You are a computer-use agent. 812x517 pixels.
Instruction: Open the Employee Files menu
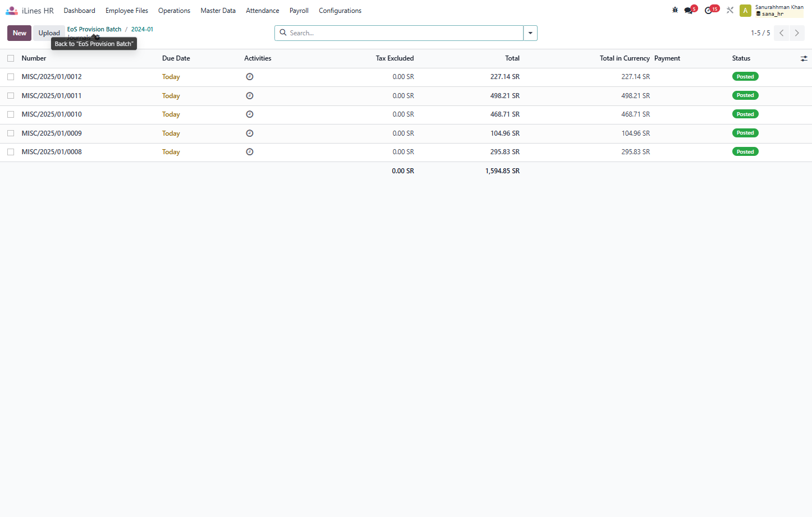coord(127,11)
